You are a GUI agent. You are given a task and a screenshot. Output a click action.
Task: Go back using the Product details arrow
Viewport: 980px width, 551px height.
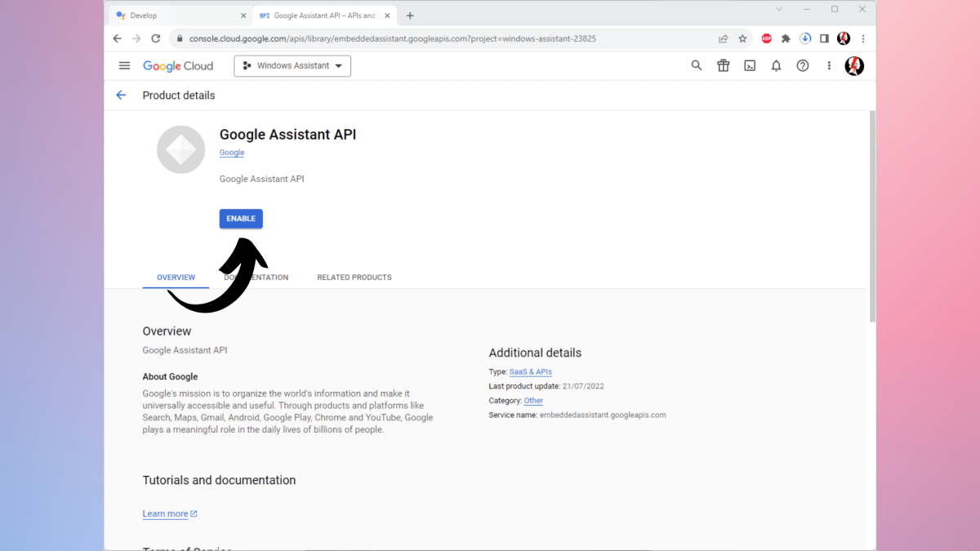(x=121, y=96)
